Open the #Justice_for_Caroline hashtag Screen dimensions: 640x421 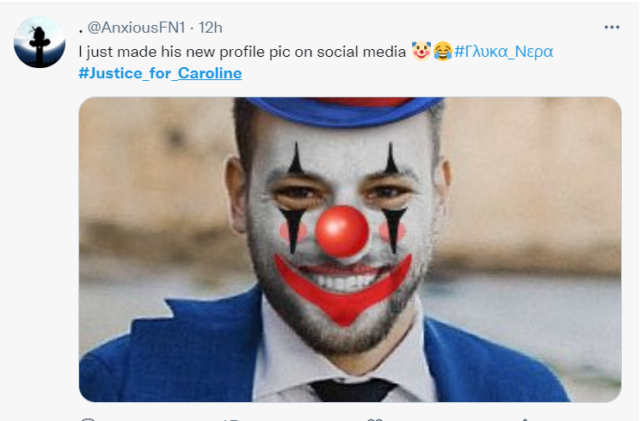tap(159, 73)
